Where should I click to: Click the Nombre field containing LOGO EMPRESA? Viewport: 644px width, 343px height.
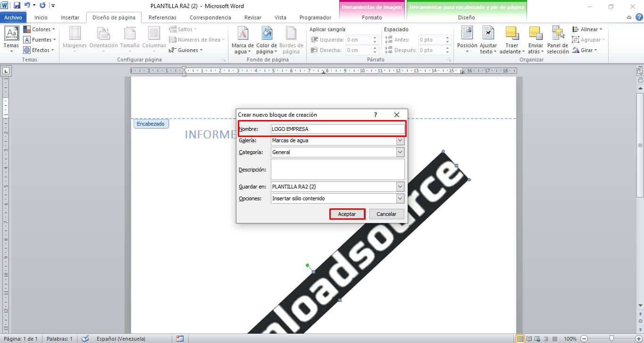[337, 129]
